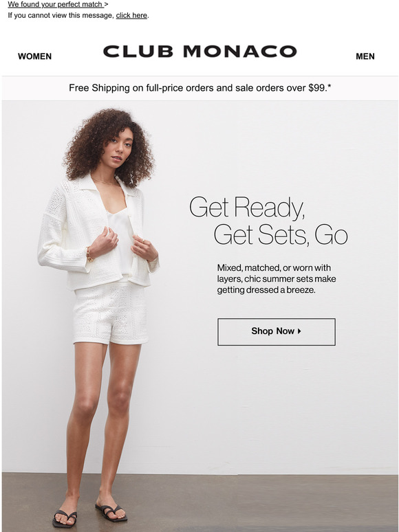The width and height of the screenshot is (399, 532).
Task: Click the "Get Sets, Go" headline line
Action: pyautogui.click(x=281, y=235)
